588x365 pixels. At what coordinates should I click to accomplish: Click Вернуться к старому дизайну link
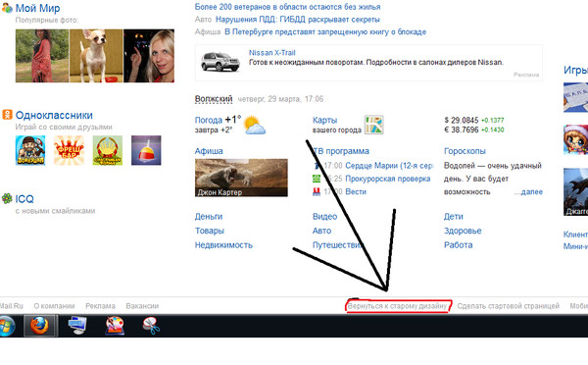(x=397, y=306)
